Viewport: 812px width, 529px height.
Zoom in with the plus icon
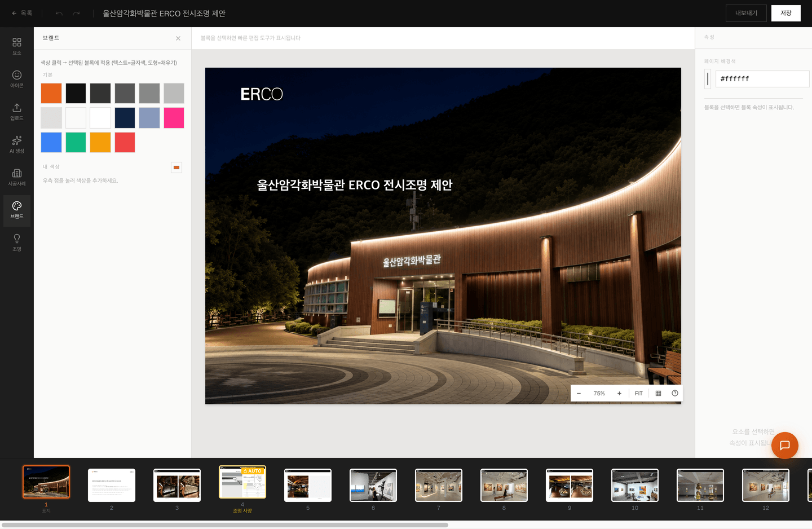(x=619, y=394)
